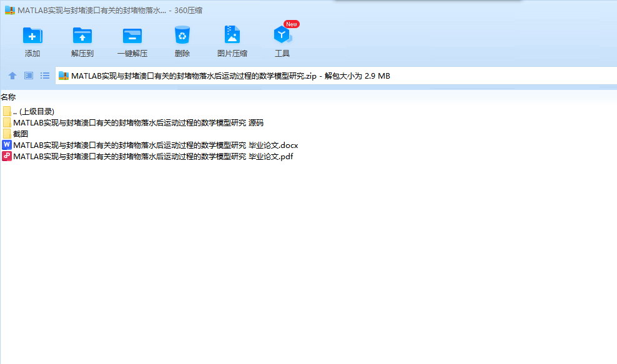The image size is (617, 364).
Task: Select the 截图 folder
Action: 16,134
